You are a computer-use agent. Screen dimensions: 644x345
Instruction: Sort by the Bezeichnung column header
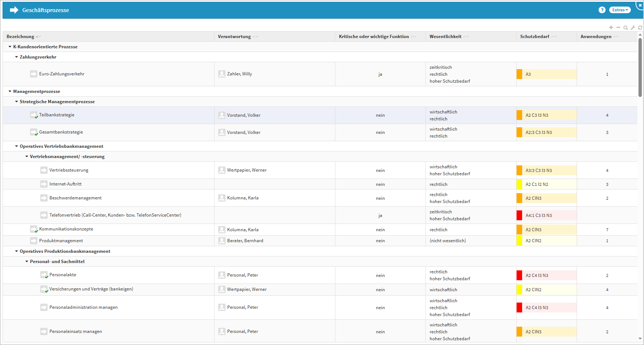(x=21, y=37)
